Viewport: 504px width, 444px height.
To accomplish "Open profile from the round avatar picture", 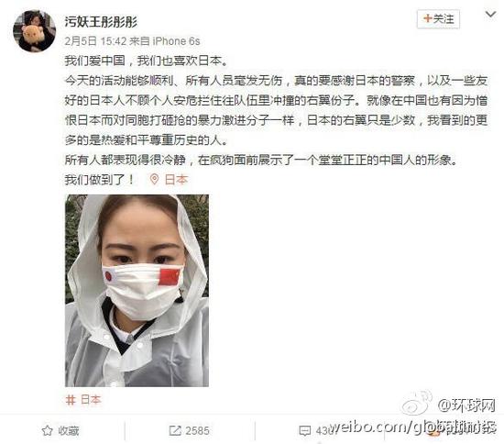I will point(35,31).
